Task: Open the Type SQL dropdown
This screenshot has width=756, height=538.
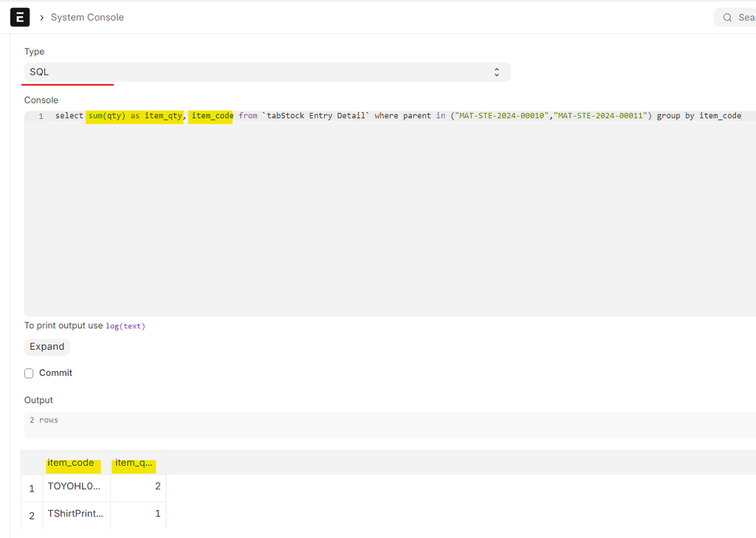Action: (x=267, y=72)
